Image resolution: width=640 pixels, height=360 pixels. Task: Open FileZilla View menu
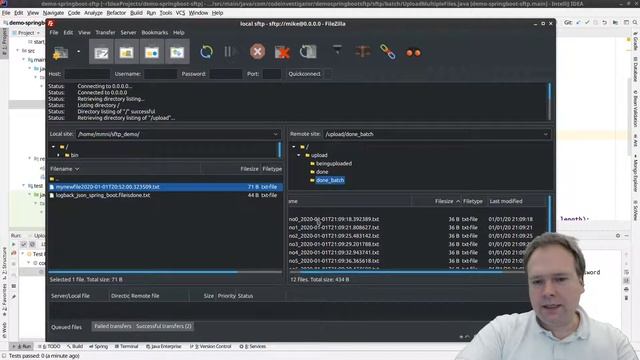coord(84,33)
